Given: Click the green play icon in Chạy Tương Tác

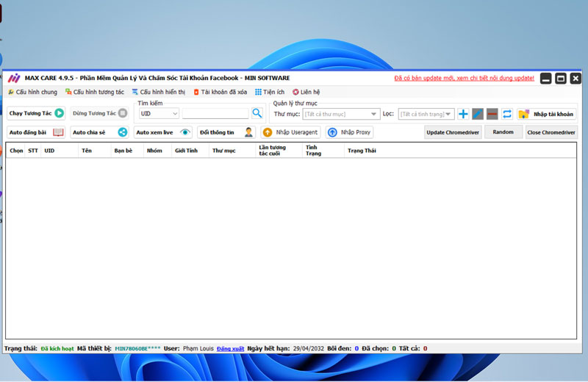Looking at the screenshot, I should click(59, 113).
